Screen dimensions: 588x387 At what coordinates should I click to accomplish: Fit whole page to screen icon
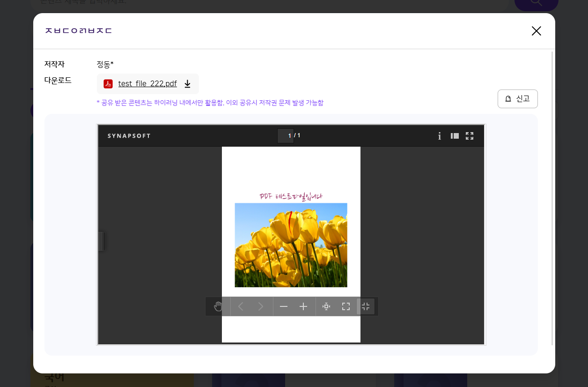click(346, 306)
